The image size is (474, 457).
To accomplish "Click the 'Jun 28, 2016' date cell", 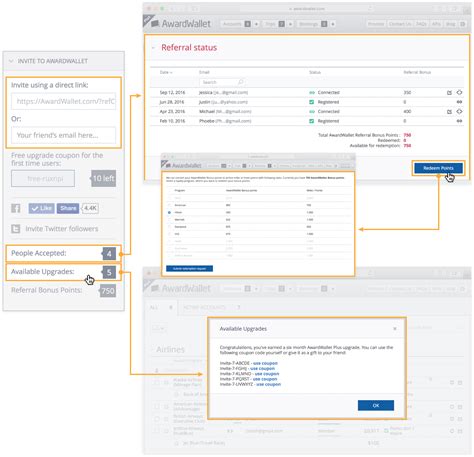I will [x=172, y=102].
